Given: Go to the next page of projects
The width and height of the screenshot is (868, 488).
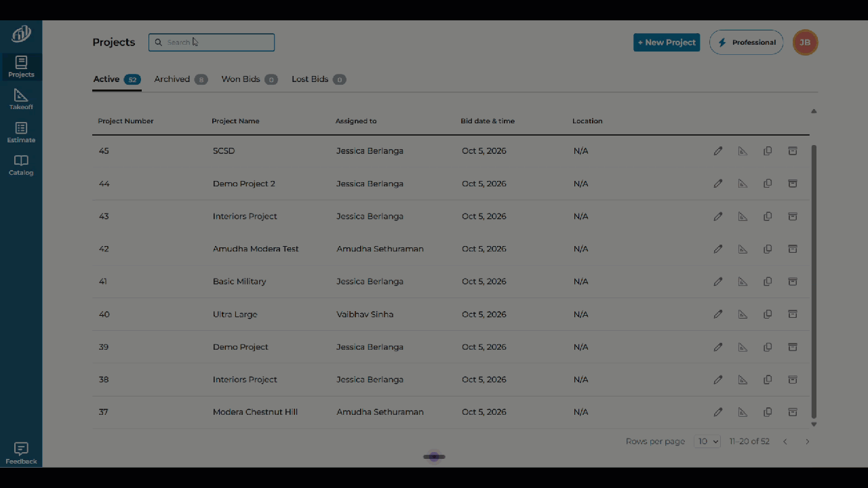Looking at the screenshot, I should point(807,441).
